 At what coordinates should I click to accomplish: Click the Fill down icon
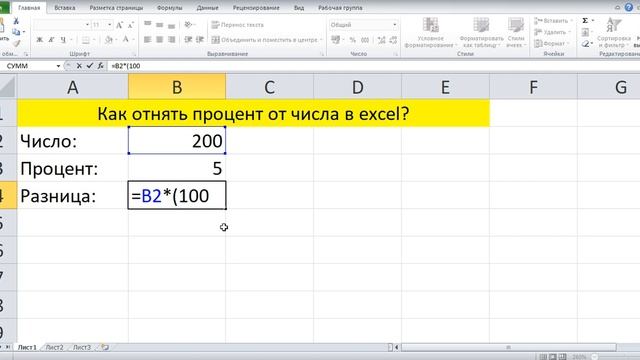585,32
